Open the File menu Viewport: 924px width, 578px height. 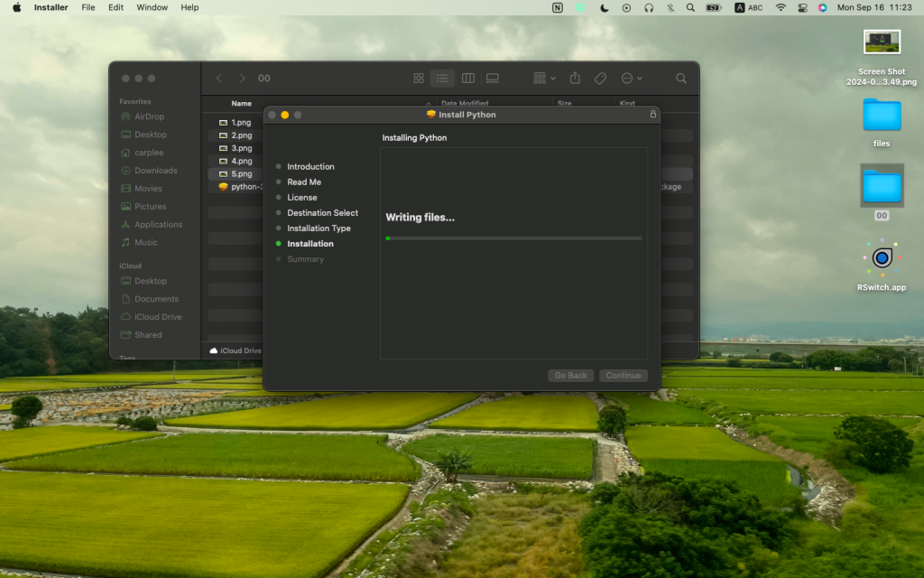88,7
